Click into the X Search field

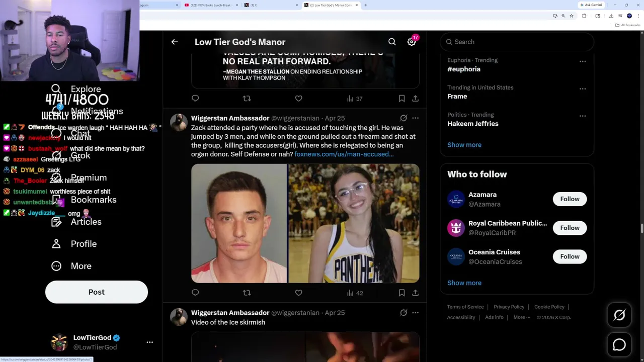point(517,42)
